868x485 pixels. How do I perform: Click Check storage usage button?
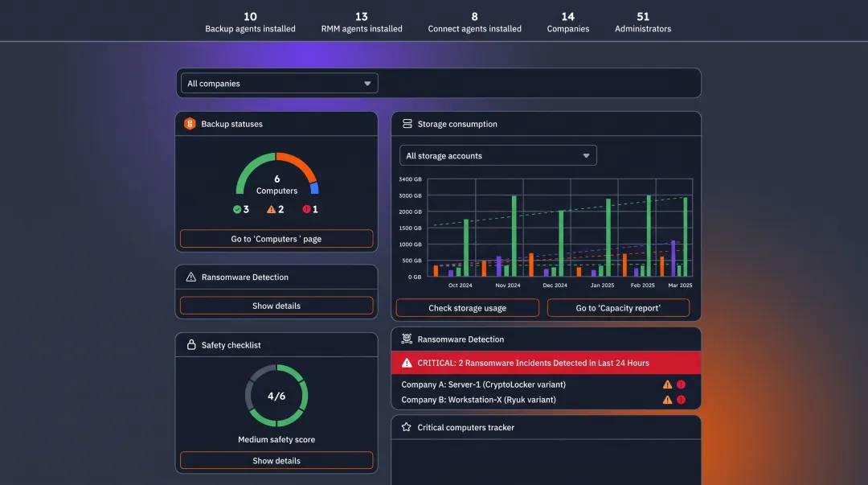pos(467,308)
